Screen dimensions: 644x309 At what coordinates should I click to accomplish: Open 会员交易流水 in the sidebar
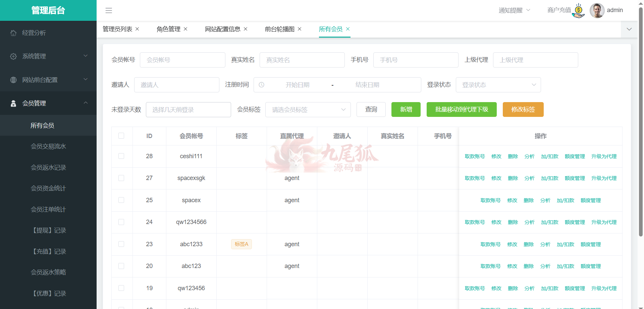[48, 146]
